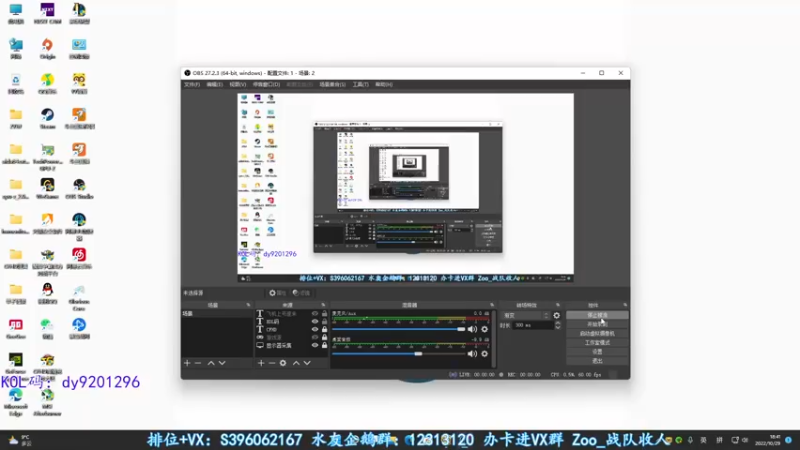Click the source Properties button above docks
This screenshot has height=450, width=800.
278,293
